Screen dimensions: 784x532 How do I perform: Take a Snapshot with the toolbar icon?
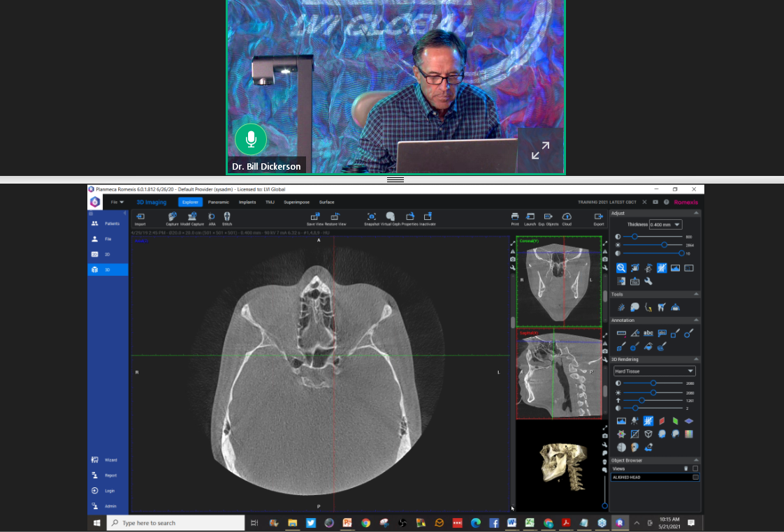point(372,217)
